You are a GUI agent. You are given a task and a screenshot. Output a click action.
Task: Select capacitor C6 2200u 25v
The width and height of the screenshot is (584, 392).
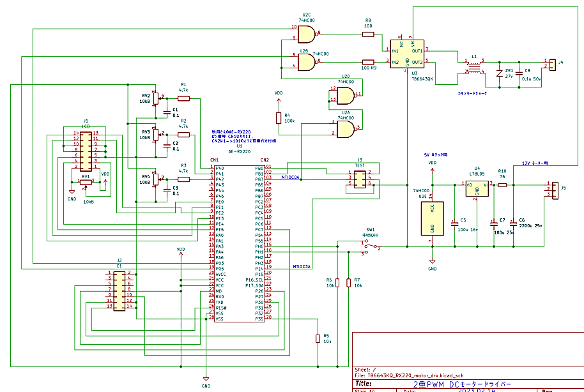[513, 223]
